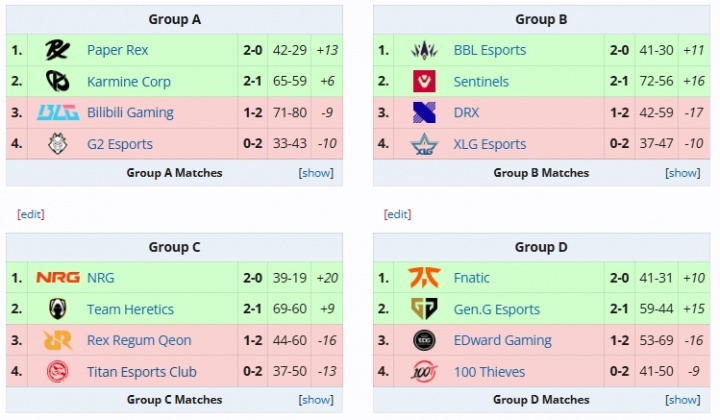Click the Fnatic orange logo icon
This screenshot has width=720, height=420.
point(424,278)
